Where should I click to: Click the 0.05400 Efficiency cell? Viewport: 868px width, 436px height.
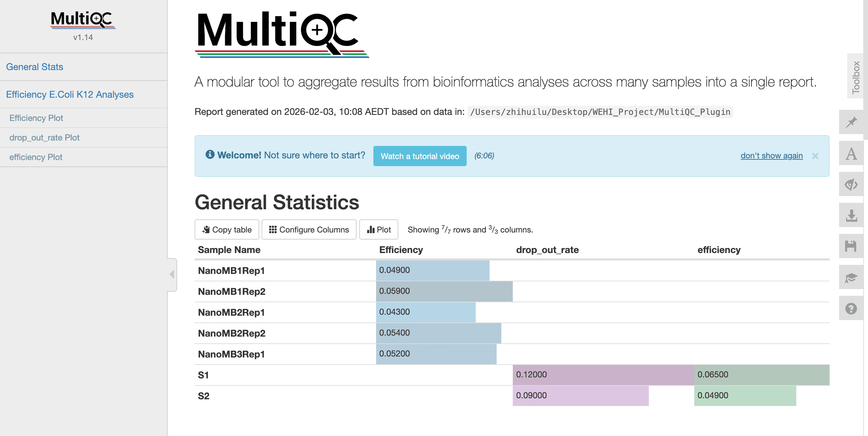point(444,333)
